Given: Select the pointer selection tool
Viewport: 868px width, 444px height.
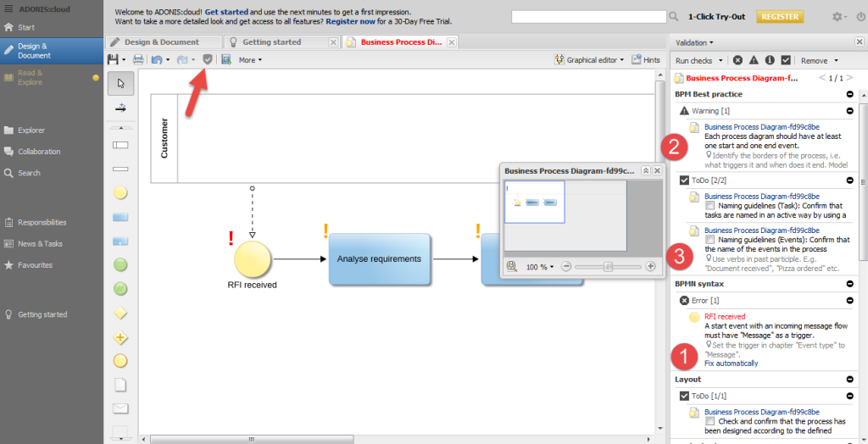Looking at the screenshot, I should point(120,84).
